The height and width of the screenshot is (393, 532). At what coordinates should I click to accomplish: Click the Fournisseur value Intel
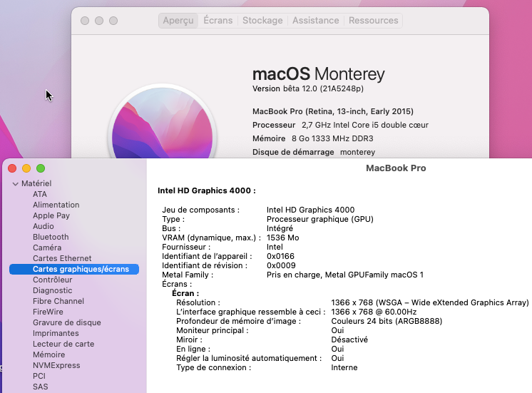[275, 247]
